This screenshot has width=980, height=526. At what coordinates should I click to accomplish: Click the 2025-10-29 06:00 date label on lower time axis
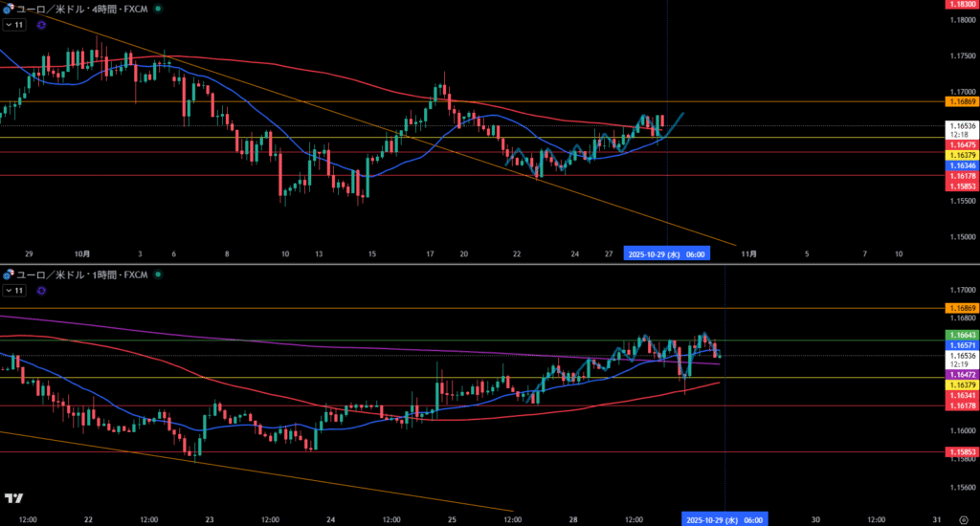tap(724, 519)
